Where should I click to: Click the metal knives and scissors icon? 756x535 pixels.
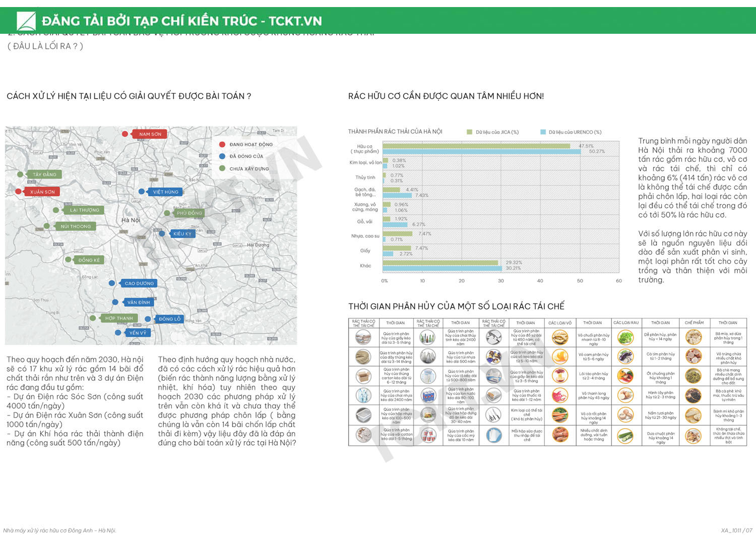point(493,415)
